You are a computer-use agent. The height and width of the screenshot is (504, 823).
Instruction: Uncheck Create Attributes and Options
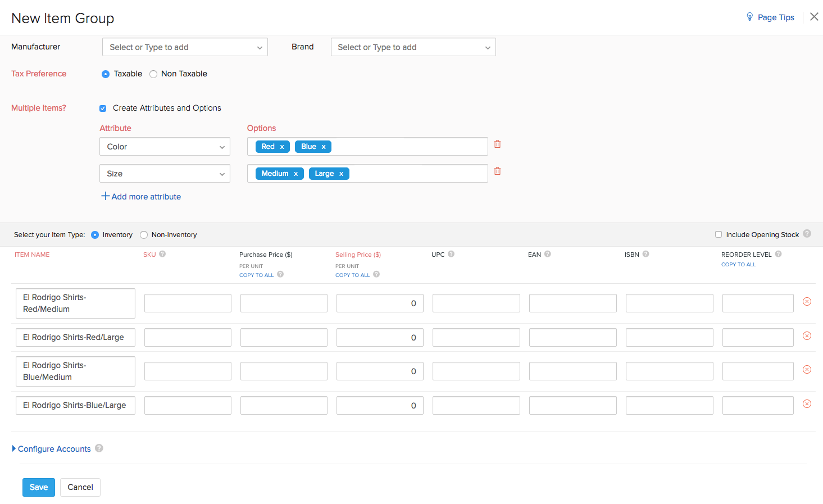[103, 108]
